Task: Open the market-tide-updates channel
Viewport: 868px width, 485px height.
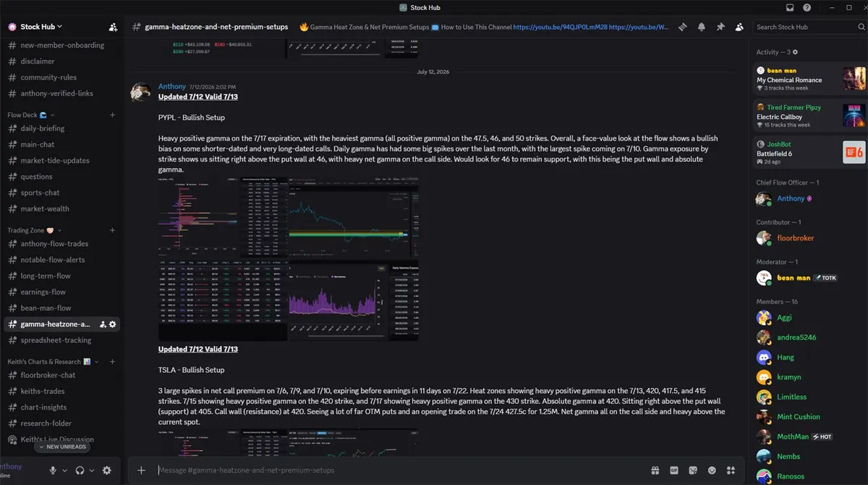Action: pos(62,161)
